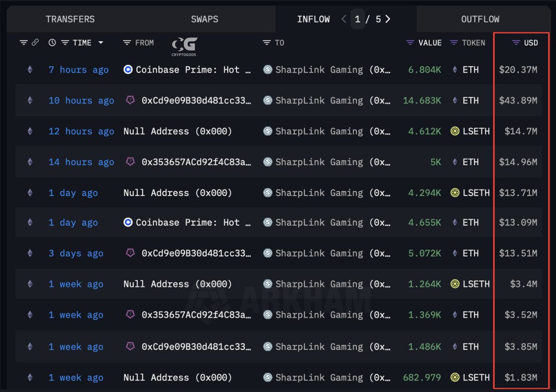Open Null Address sender in 12 hours ago row
Image resolution: width=556 pixels, height=392 pixels.
pos(177,131)
